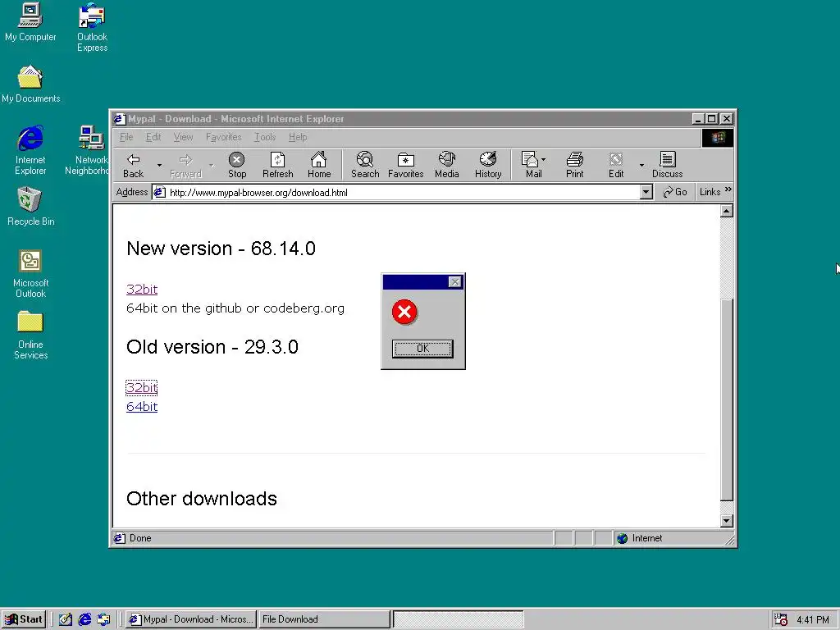Viewport: 840px width, 630px height.
Task: Reload the page with Refresh
Action: point(277,165)
